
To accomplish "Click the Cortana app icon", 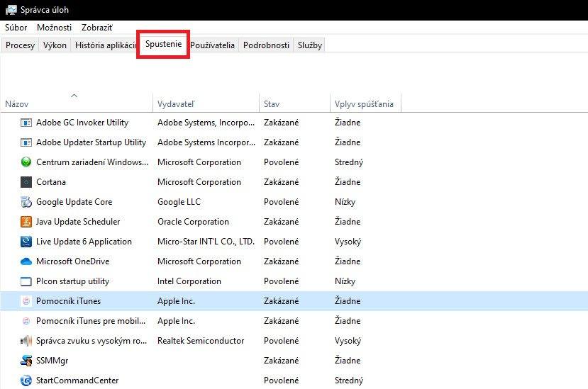I will click(26, 182).
